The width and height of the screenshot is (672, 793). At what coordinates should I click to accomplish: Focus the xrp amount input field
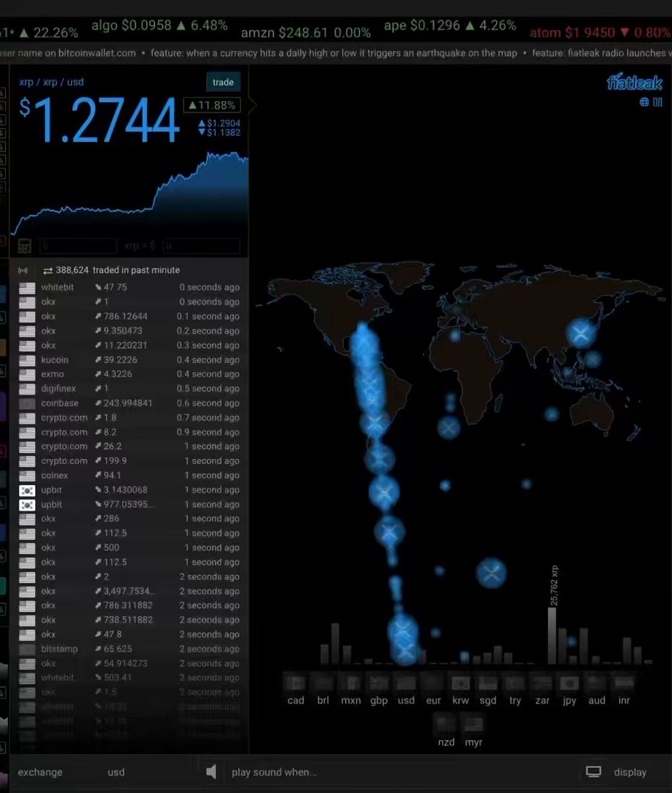click(x=78, y=246)
